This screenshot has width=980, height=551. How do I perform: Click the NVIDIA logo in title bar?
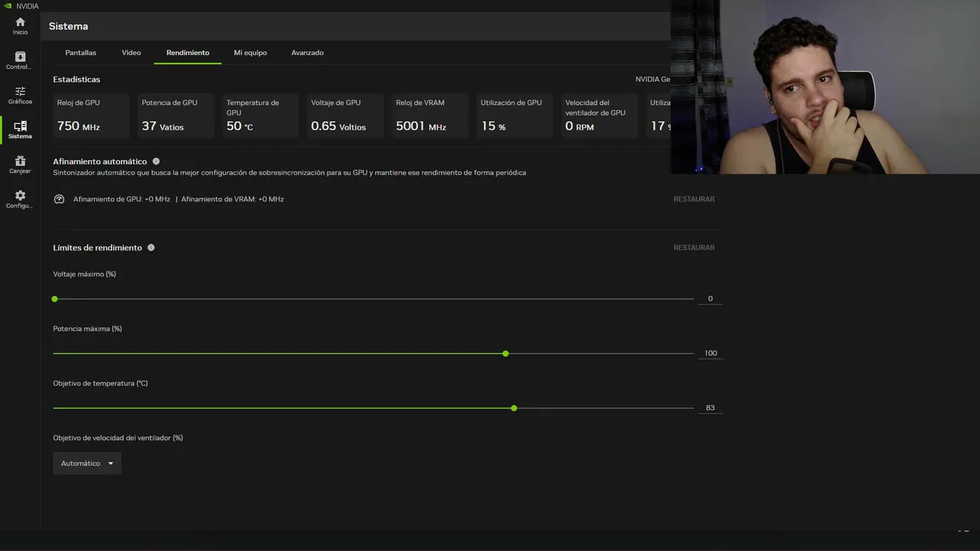coord(7,5)
